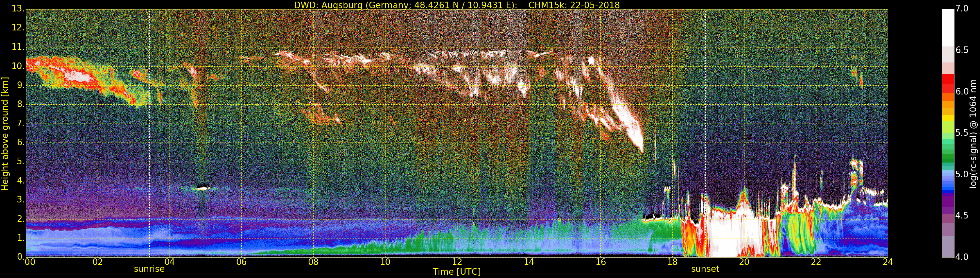Click the white sunset dotted vertical line
The image size is (980, 278).
705,133
